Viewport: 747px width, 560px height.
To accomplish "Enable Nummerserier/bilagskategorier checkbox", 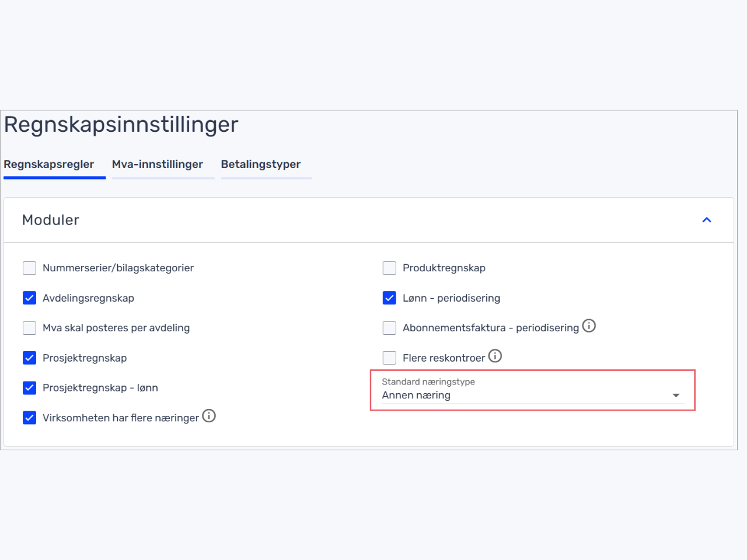I will (29, 268).
